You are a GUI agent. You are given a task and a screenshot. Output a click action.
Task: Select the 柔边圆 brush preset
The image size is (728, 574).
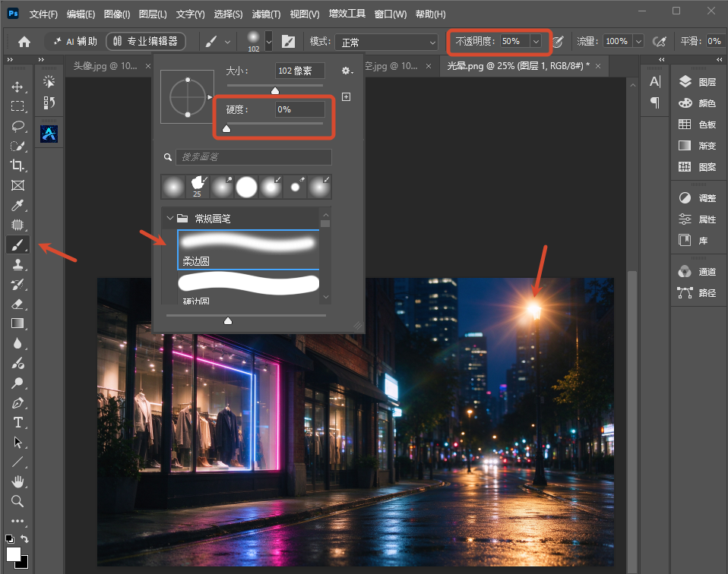click(248, 250)
